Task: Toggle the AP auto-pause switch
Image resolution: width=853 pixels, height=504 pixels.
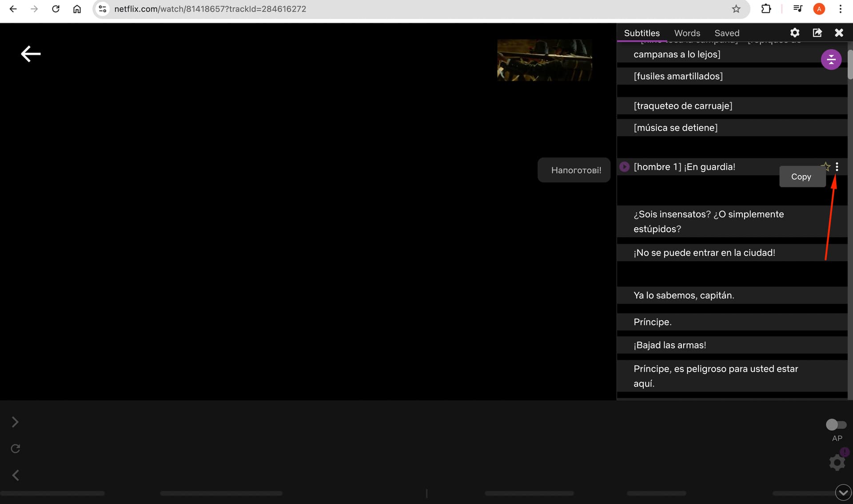Action: click(836, 425)
